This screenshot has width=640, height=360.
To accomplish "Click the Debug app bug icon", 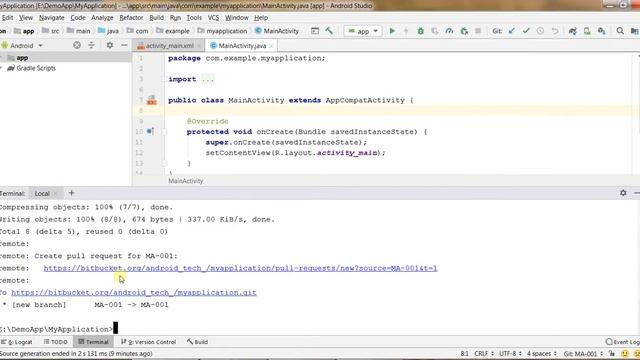I will 420,31.
